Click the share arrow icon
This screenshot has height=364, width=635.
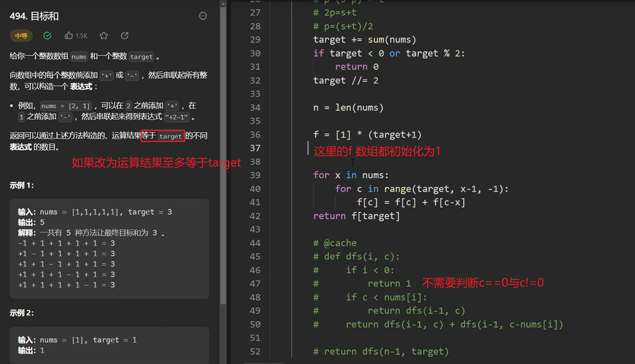click(125, 36)
